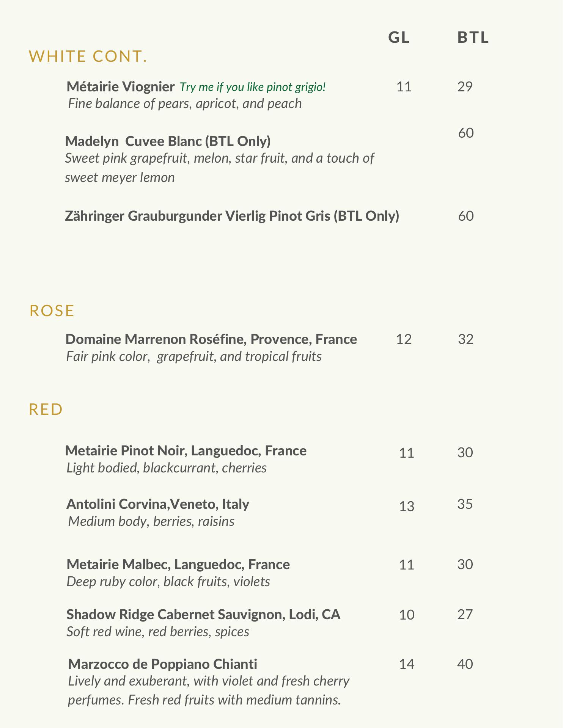The width and height of the screenshot is (563, 728).
Task: Select Madelyn Cuvee Blanc title
Action: point(168,141)
